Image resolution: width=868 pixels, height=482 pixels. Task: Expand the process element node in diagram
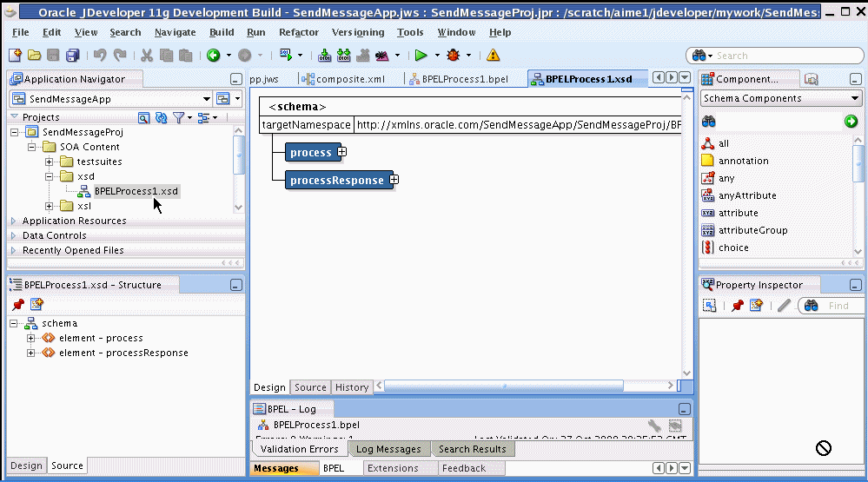tap(342, 151)
